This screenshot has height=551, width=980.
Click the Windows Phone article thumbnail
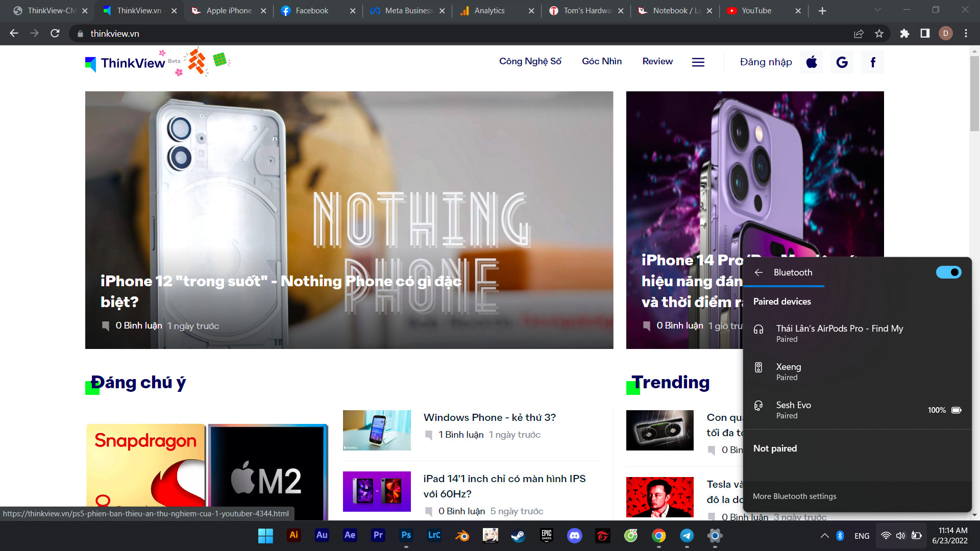(377, 430)
